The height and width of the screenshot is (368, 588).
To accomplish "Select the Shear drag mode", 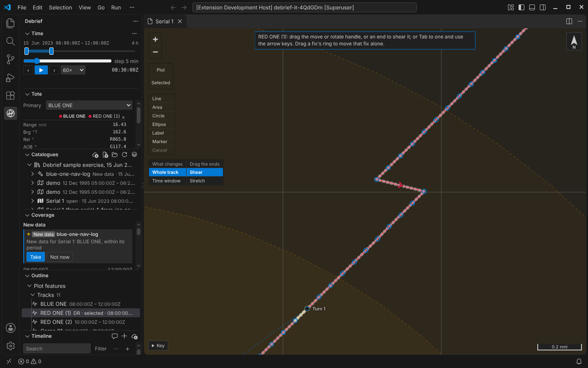I will [205, 172].
